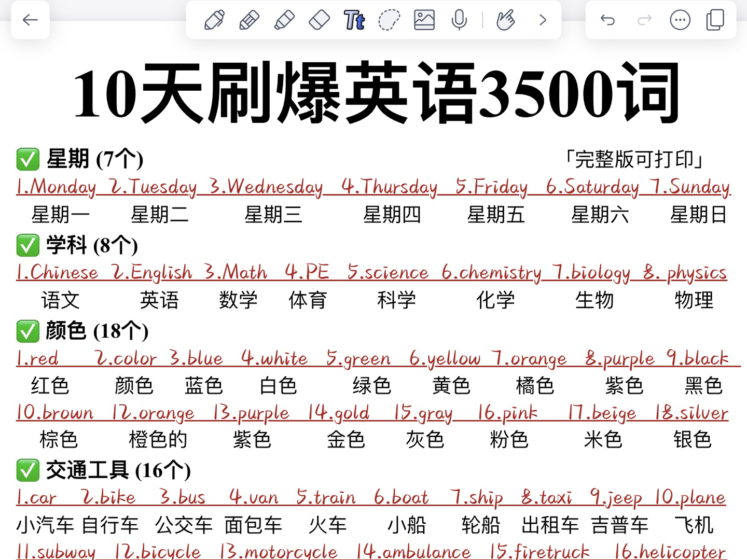
Task: Select the lasso selection tool
Action: click(389, 20)
